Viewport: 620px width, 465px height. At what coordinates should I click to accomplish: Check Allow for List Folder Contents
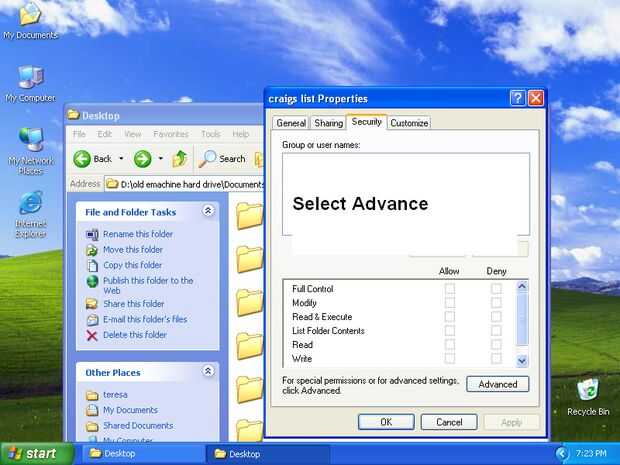pyautogui.click(x=450, y=331)
